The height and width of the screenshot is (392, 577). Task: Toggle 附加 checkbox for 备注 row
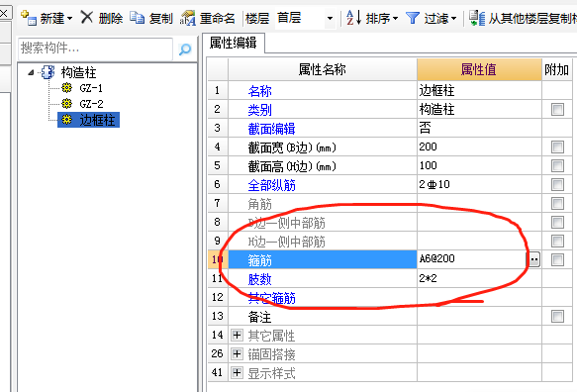557,316
